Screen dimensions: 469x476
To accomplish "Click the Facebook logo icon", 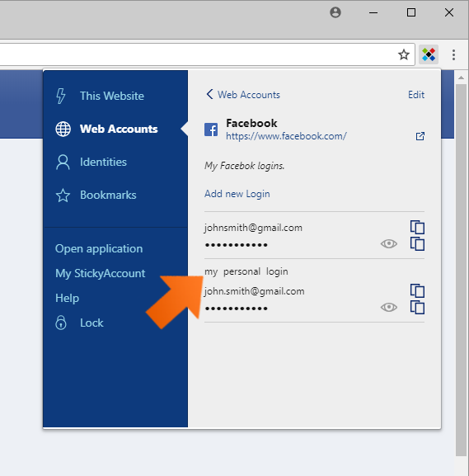I will (x=211, y=130).
